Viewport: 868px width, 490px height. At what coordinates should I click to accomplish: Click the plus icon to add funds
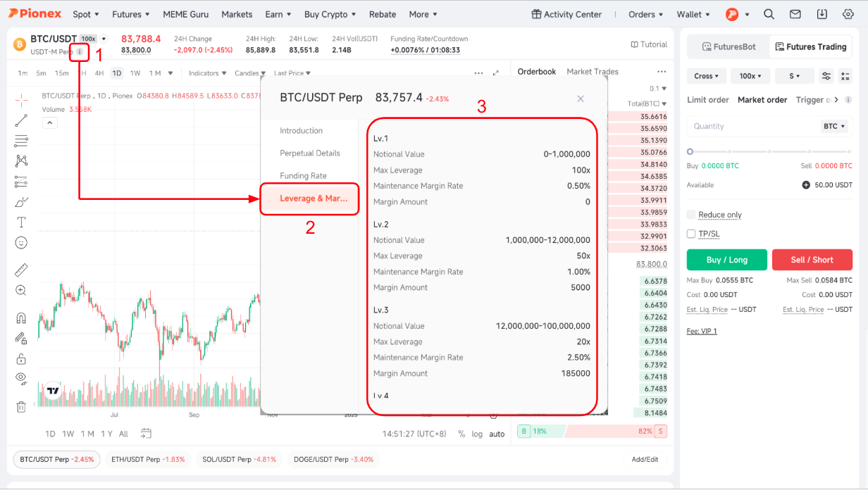pyautogui.click(x=806, y=185)
